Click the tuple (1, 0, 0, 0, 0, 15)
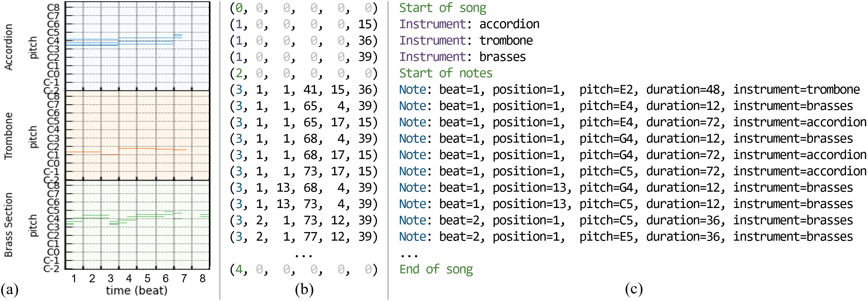The height and width of the screenshot is (301, 868). pyautogui.click(x=304, y=24)
